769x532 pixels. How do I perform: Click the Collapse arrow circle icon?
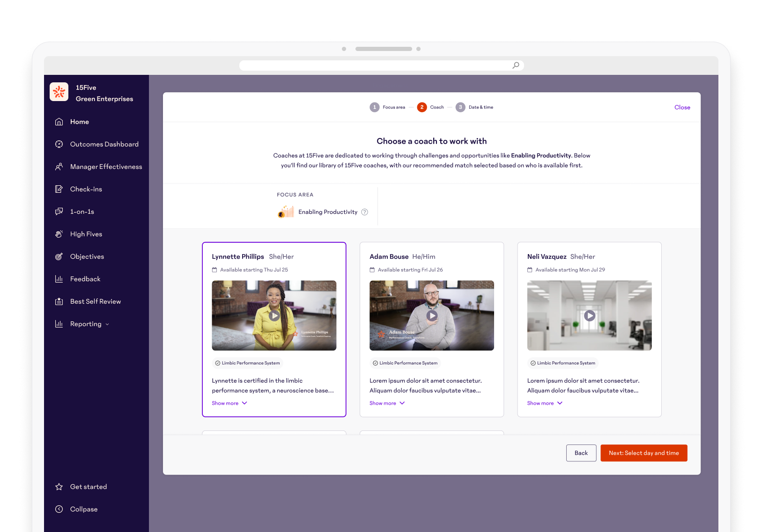pos(59,509)
